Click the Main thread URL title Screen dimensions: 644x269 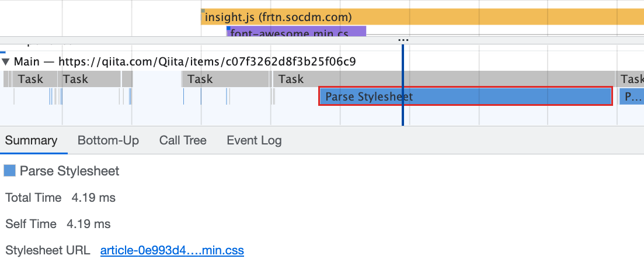point(185,62)
